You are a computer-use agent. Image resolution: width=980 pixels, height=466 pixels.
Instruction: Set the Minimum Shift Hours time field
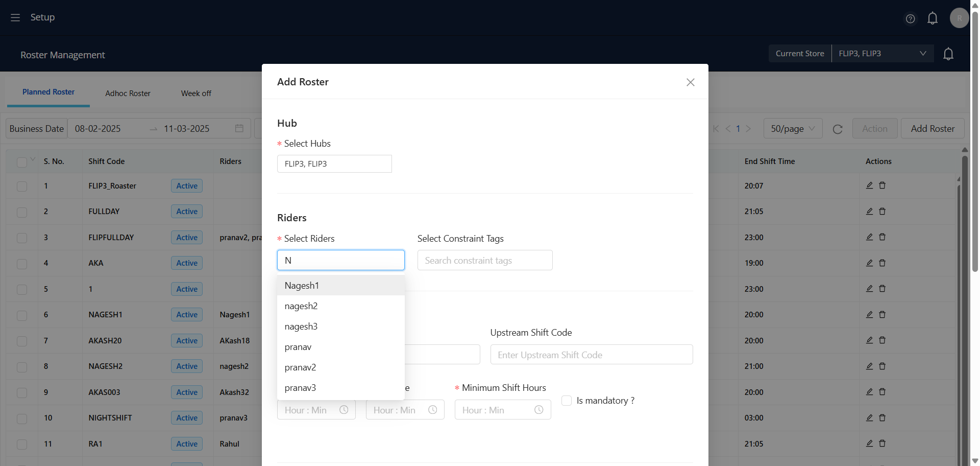503,410
